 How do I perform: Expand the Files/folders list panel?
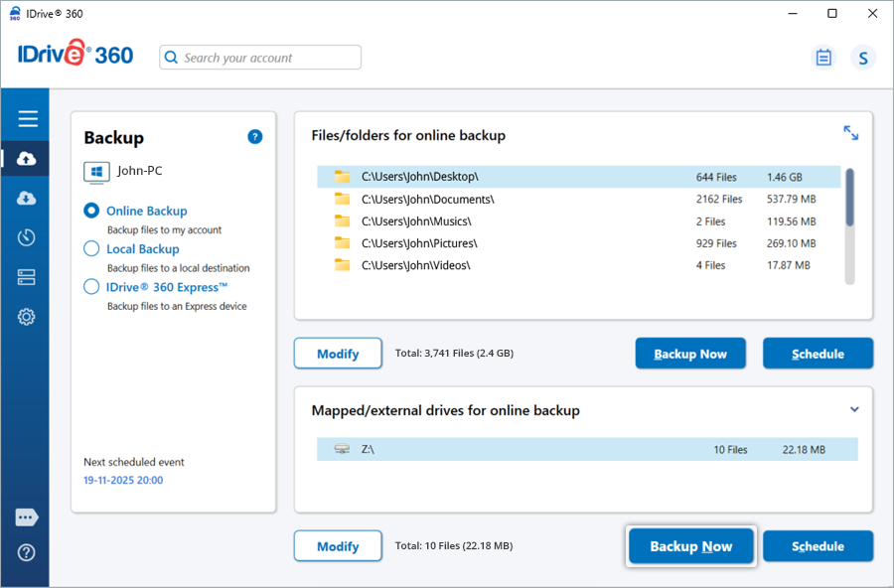click(850, 133)
